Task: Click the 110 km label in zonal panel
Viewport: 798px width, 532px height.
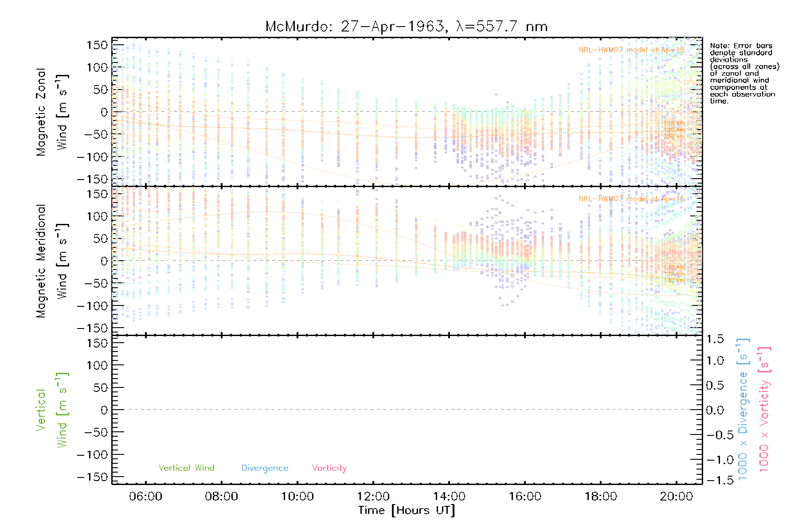Action: point(674,123)
